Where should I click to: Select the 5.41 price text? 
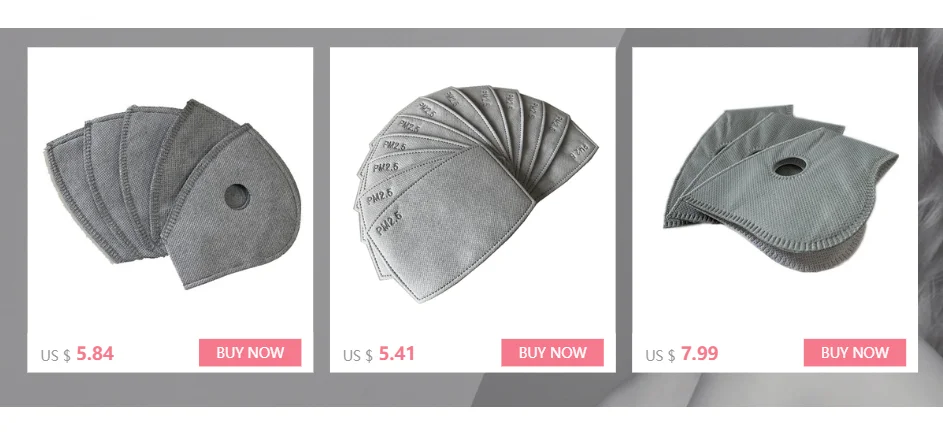(397, 354)
